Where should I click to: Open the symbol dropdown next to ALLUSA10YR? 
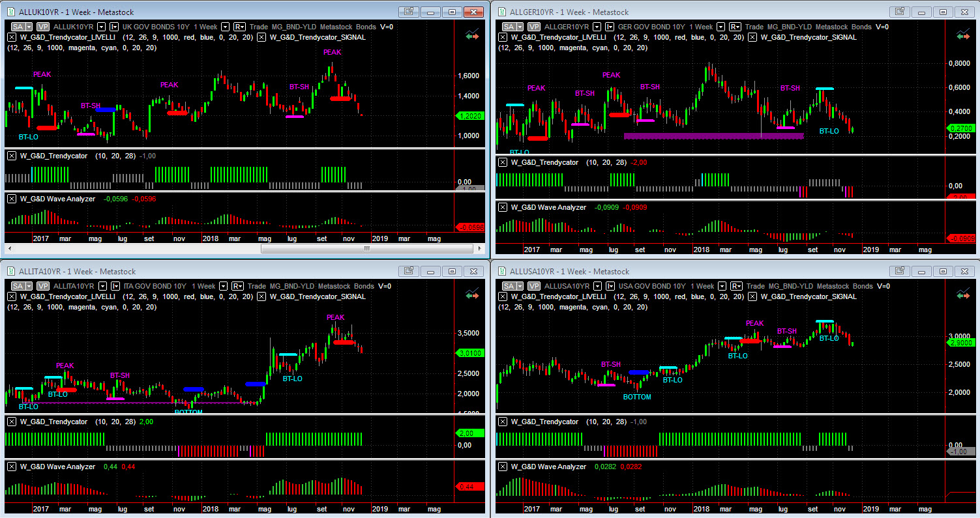tap(598, 286)
